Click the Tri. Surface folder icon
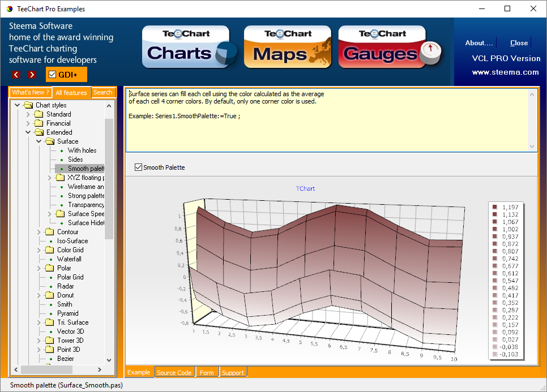Image resolution: width=547 pixels, height=392 pixels. pos(49,322)
